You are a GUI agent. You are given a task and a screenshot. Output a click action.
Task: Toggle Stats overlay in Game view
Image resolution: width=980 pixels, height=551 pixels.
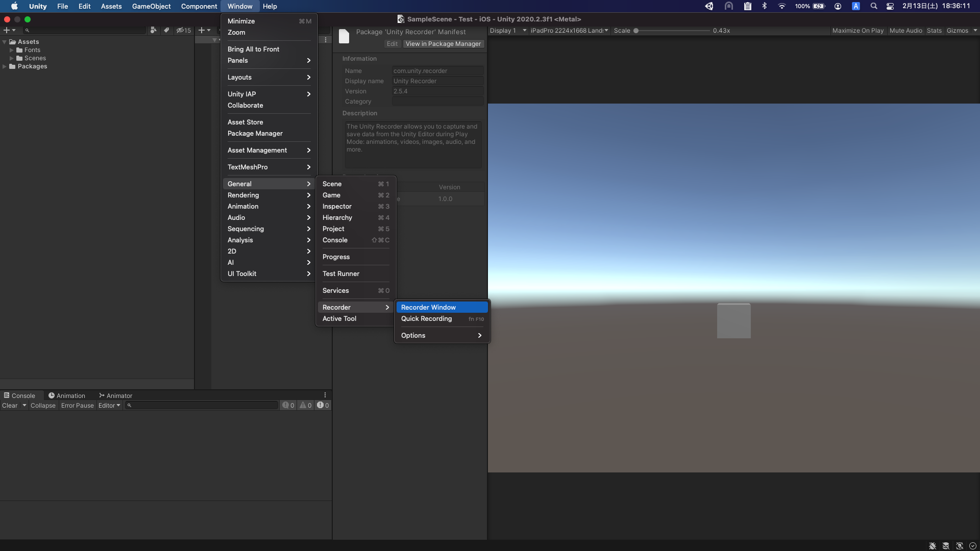click(x=934, y=31)
